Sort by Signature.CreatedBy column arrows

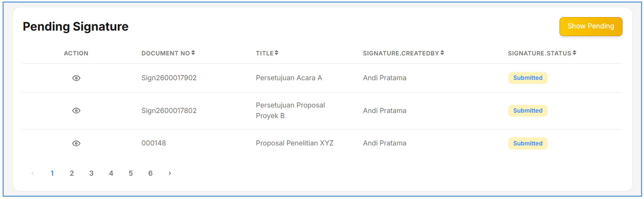click(442, 53)
